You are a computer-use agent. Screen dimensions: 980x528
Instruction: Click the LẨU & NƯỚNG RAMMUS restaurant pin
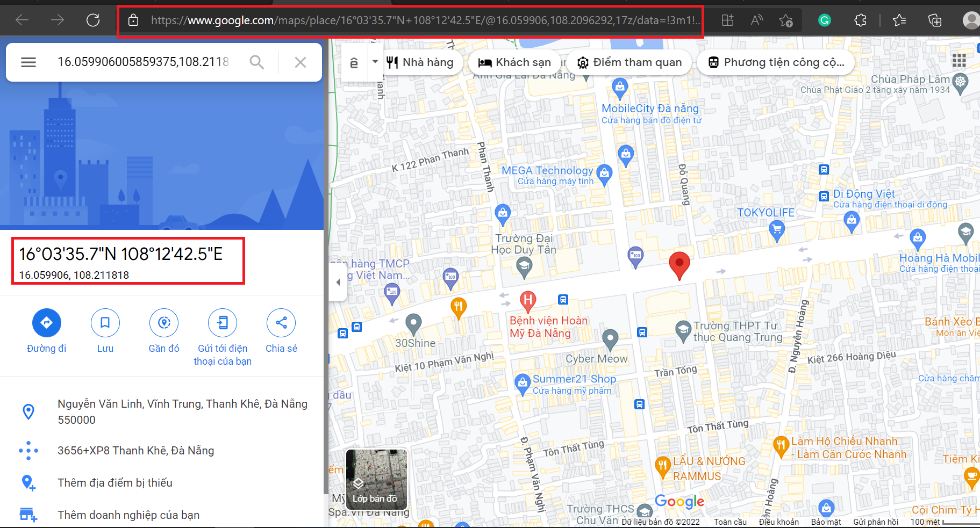click(662, 466)
